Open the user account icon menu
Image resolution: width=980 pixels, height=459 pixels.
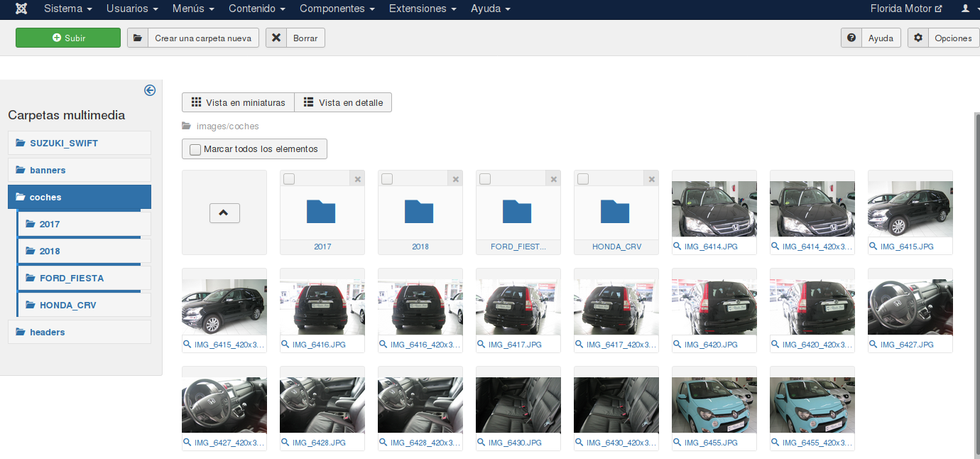965,9
